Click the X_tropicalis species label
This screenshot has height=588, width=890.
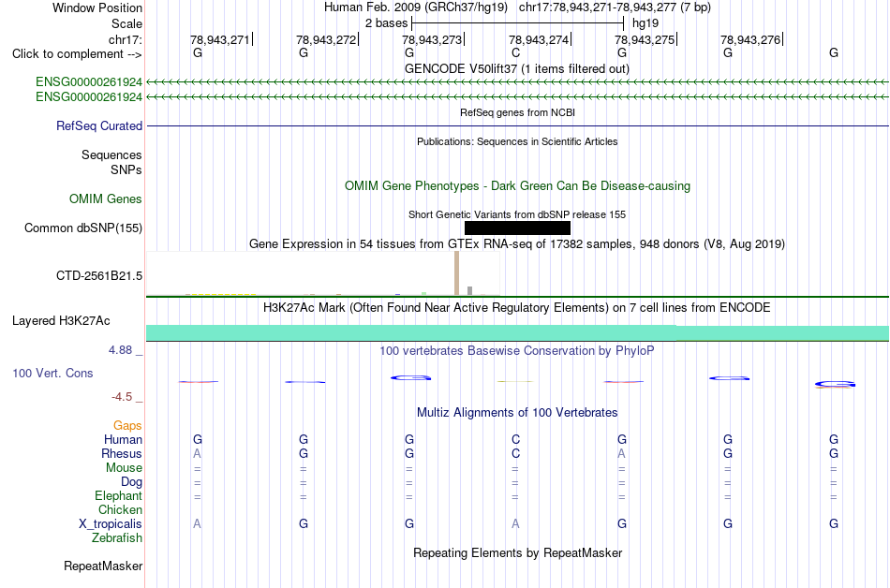(x=111, y=524)
